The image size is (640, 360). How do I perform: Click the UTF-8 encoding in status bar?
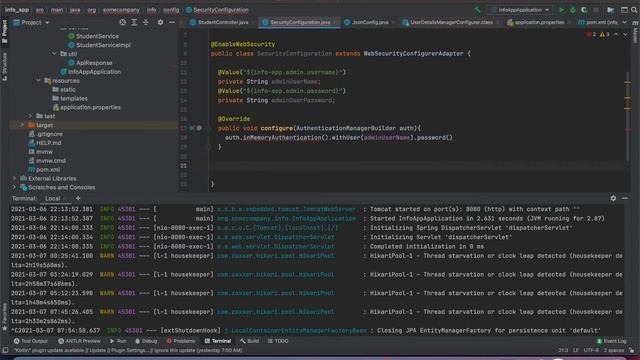591,350
